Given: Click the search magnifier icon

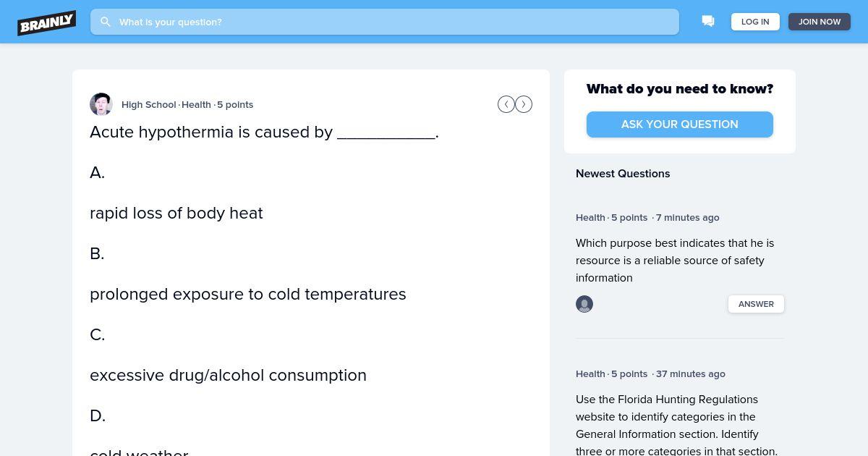Looking at the screenshot, I should click(x=106, y=22).
